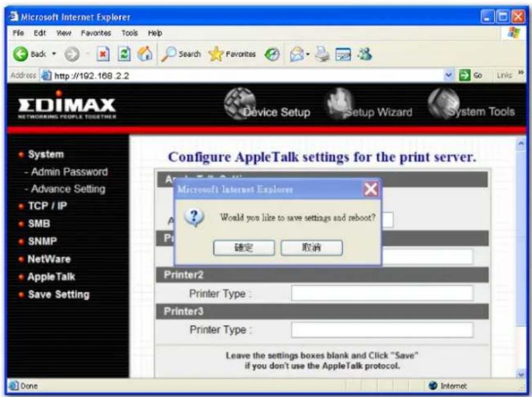Open the View menu
Image resolution: width=532 pixels, height=397 pixels.
coord(64,33)
